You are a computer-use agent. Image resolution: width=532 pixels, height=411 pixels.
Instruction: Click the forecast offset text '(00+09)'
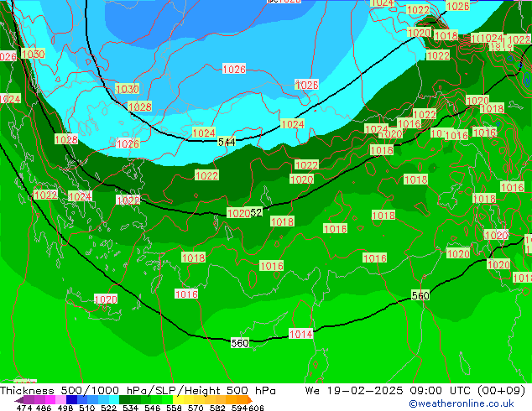[502, 391]
